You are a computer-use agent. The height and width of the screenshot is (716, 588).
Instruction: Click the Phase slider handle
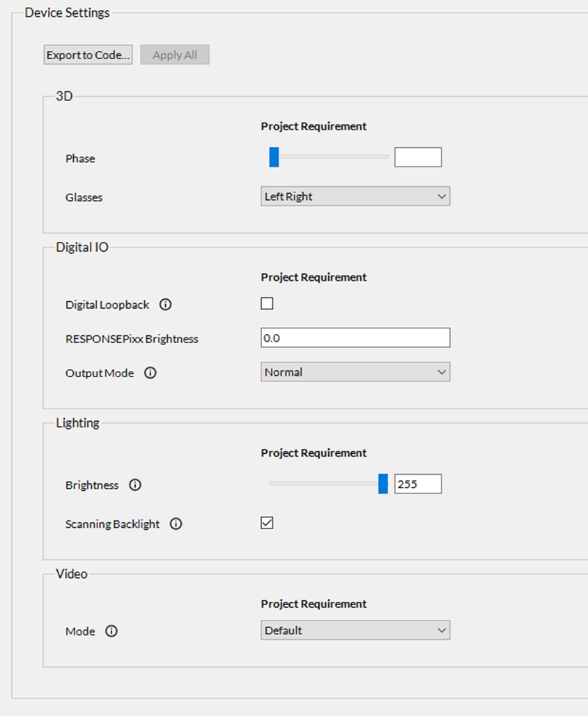[x=274, y=158]
